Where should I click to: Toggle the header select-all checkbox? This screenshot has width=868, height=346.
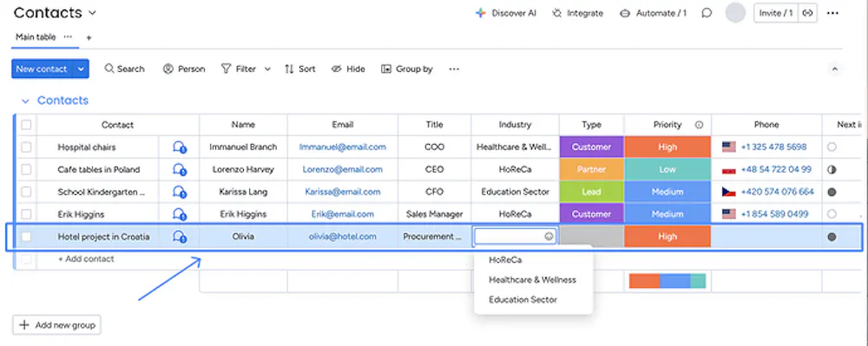(x=26, y=125)
